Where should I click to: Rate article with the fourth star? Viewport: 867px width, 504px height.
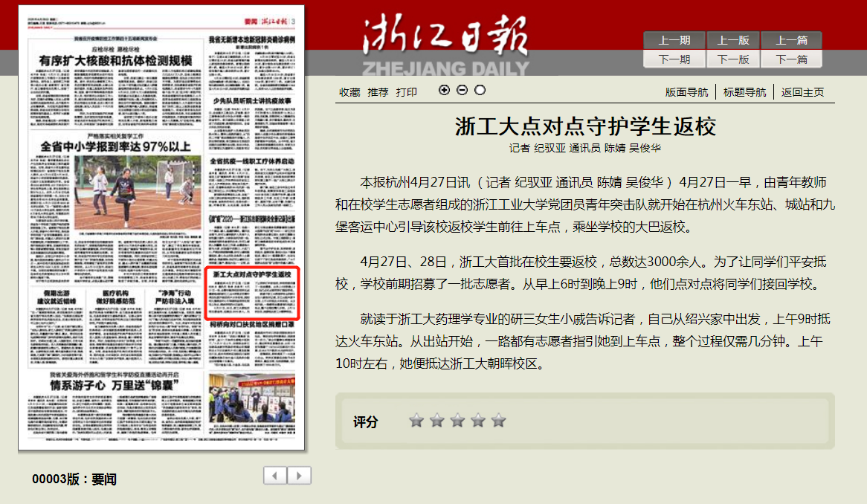[477, 421]
